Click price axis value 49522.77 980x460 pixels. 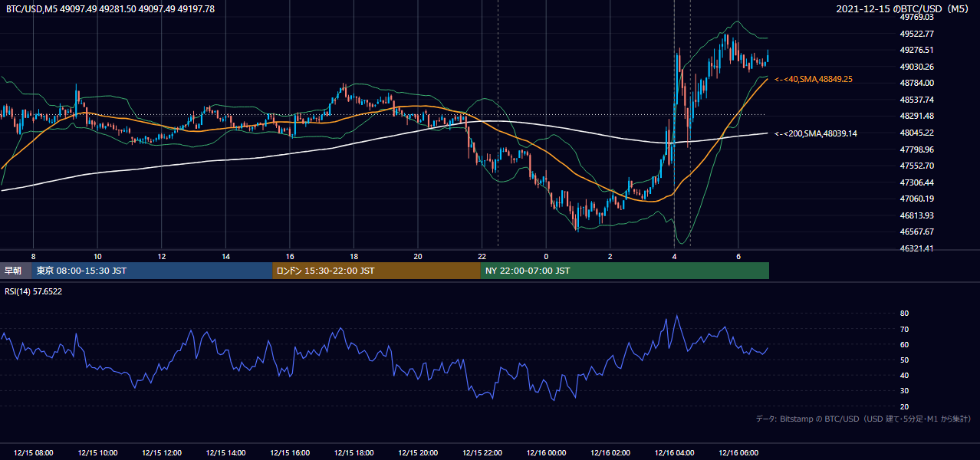click(x=917, y=34)
